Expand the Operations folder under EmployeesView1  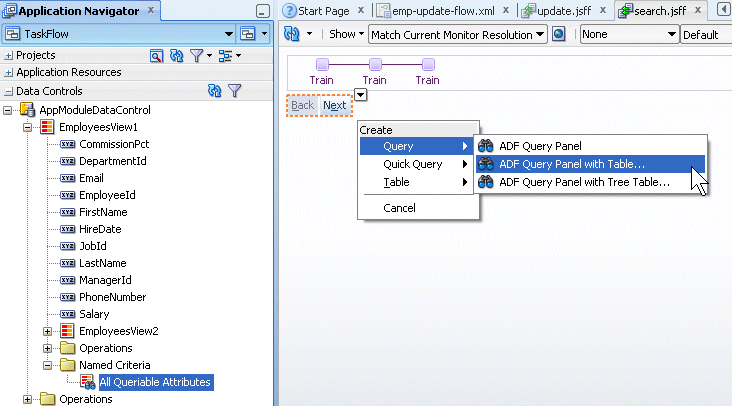47,348
